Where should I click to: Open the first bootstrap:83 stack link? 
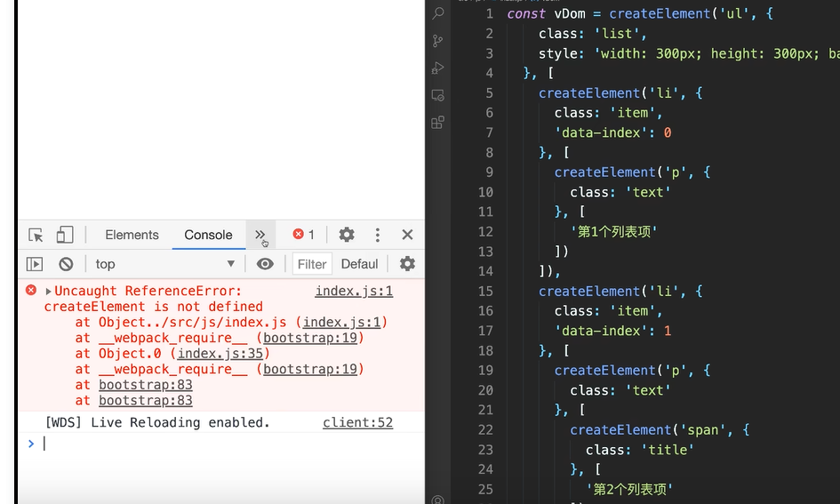click(x=145, y=385)
